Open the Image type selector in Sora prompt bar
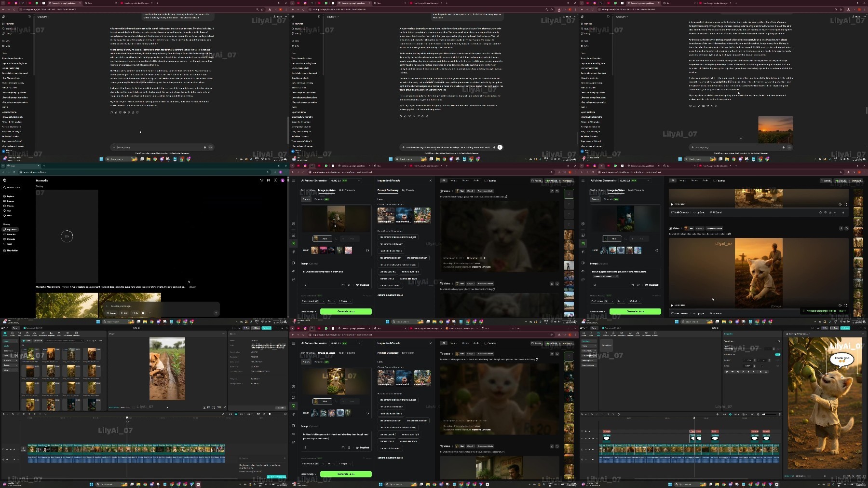 tap(111, 313)
